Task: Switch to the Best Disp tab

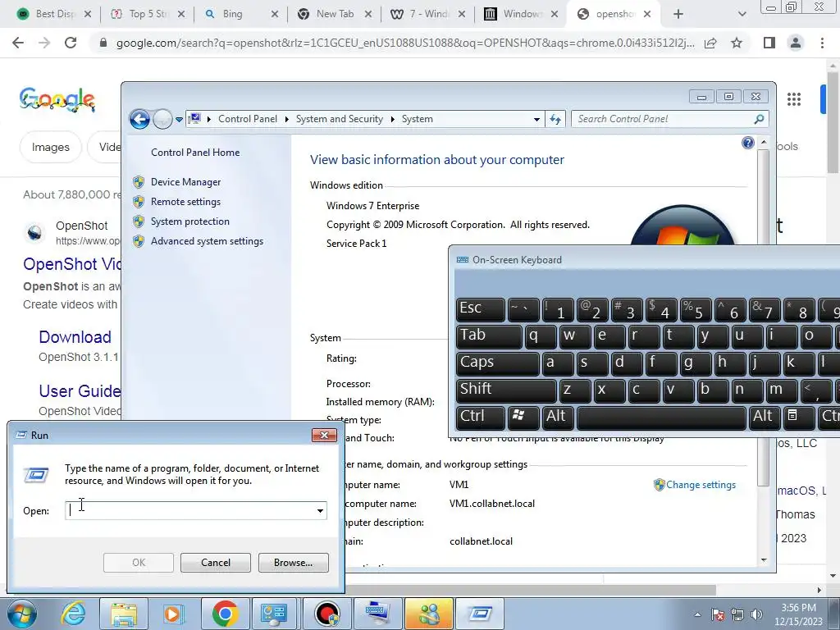Action: 53,14
